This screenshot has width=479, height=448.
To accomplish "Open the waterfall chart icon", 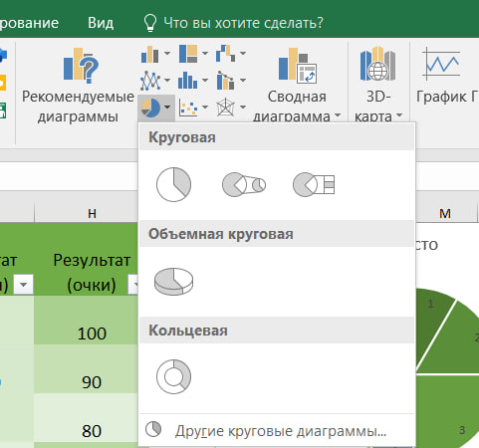I will [226, 54].
